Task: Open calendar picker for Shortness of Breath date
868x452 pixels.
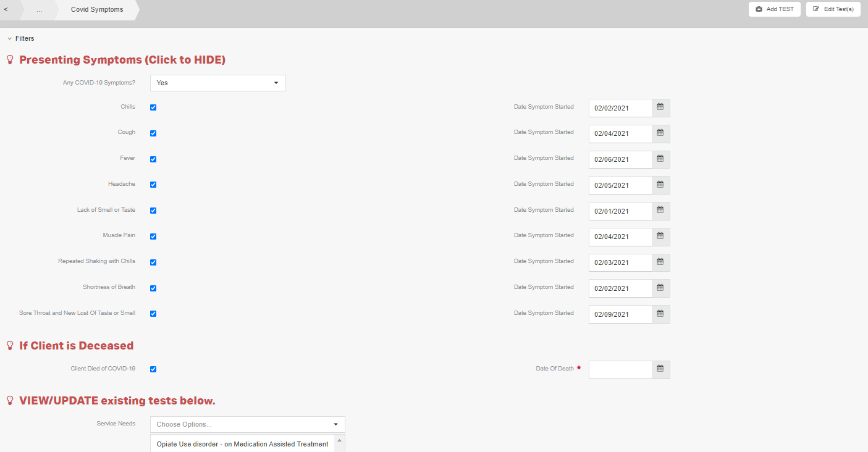Action: pos(660,288)
